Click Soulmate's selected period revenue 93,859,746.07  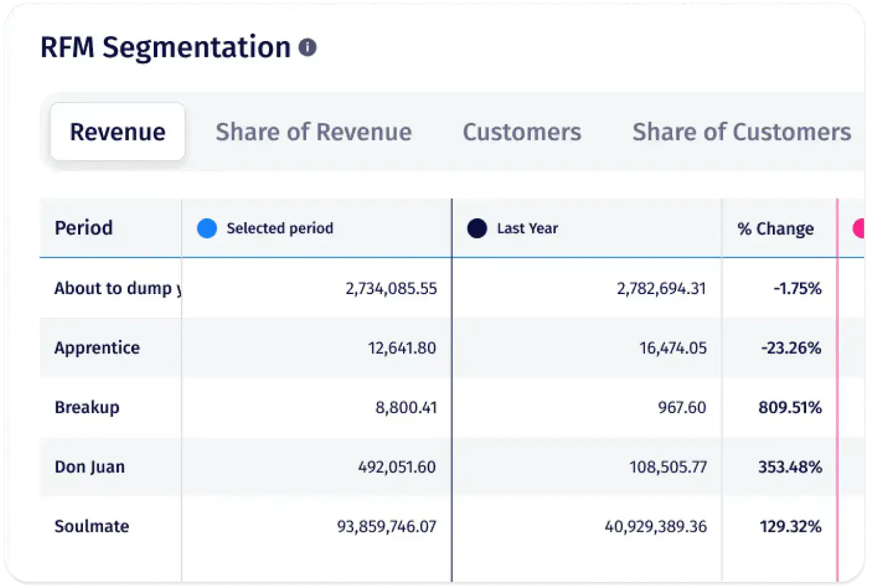coord(386,526)
